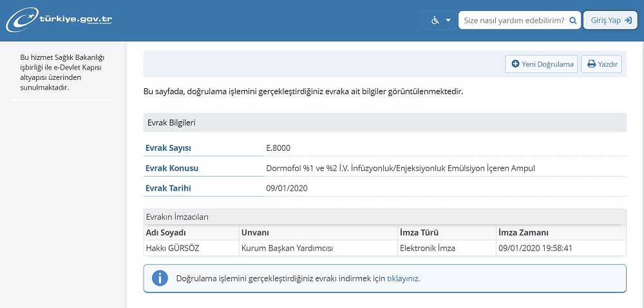Open the accessibility wheelchair icon menu

(435, 21)
